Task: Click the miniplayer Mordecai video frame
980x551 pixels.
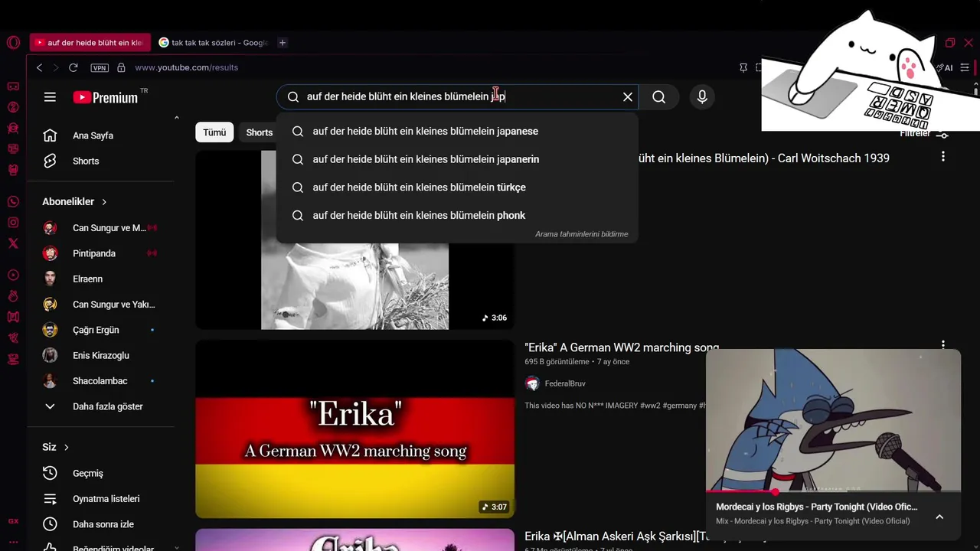Action: (x=833, y=420)
